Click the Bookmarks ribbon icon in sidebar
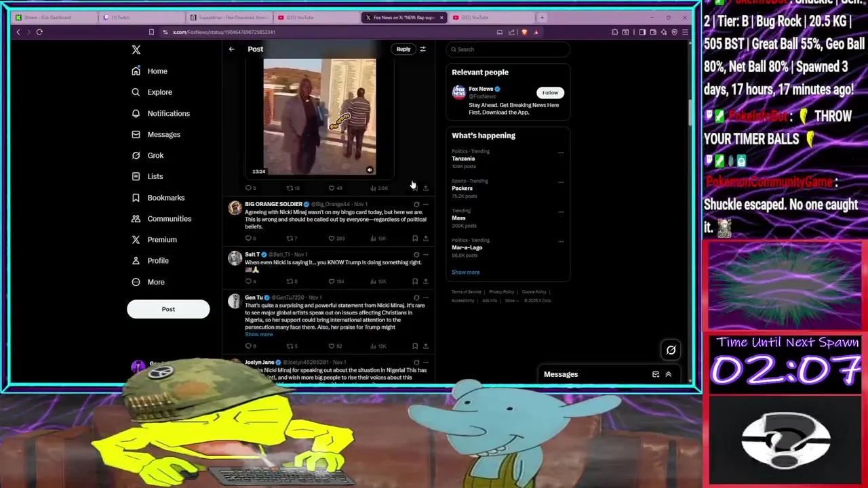868x488 pixels. click(x=136, y=197)
